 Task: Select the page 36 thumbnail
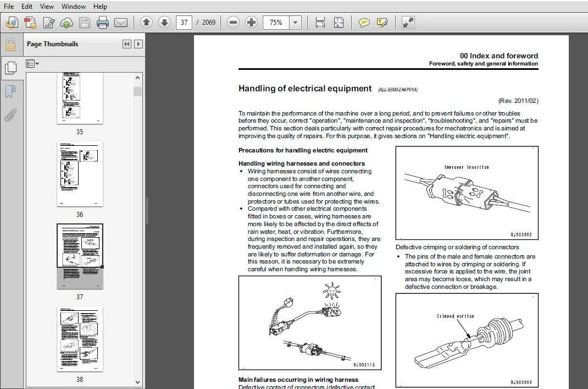point(80,174)
